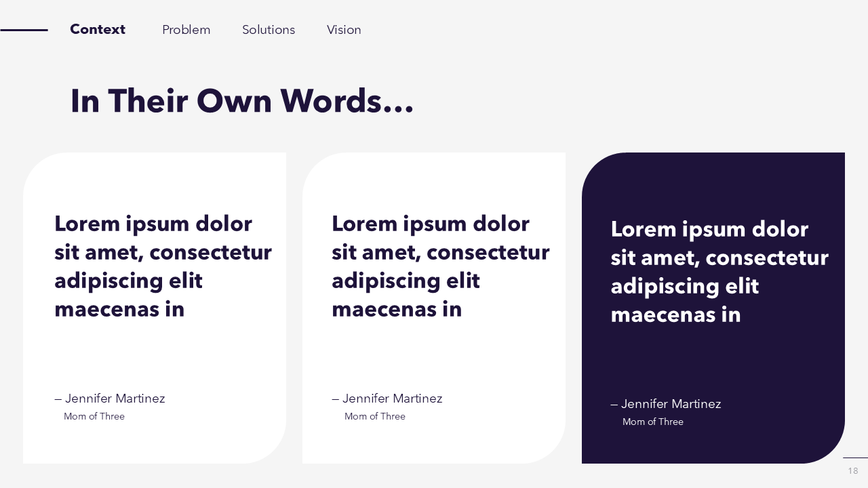The width and height of the screenshot is (868, 488).
Task: Select the quote text in the middle white card
Action: [x=440, y=266]
